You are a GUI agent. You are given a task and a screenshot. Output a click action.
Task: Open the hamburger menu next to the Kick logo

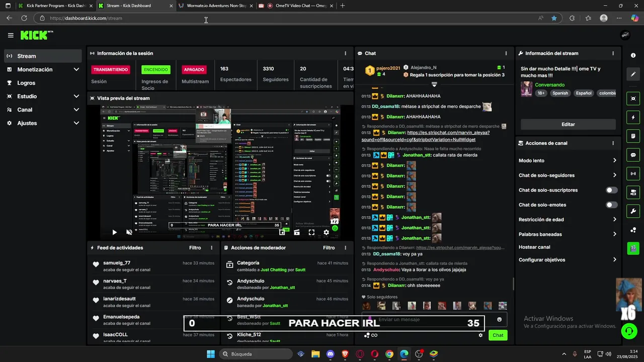tap(11, 35)
